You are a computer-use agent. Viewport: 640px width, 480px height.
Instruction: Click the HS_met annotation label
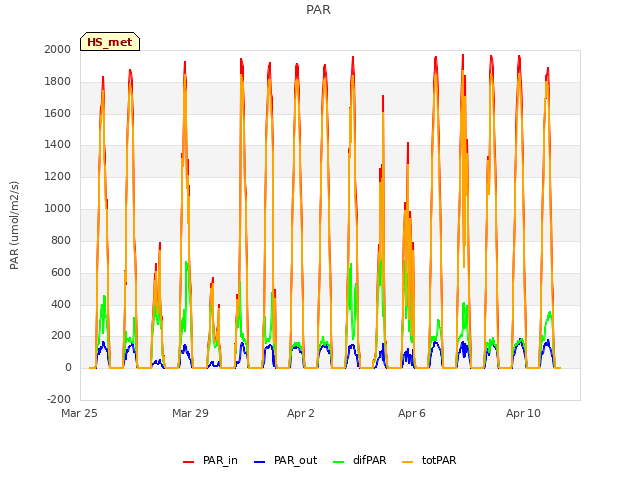click(x=110, y=42)
